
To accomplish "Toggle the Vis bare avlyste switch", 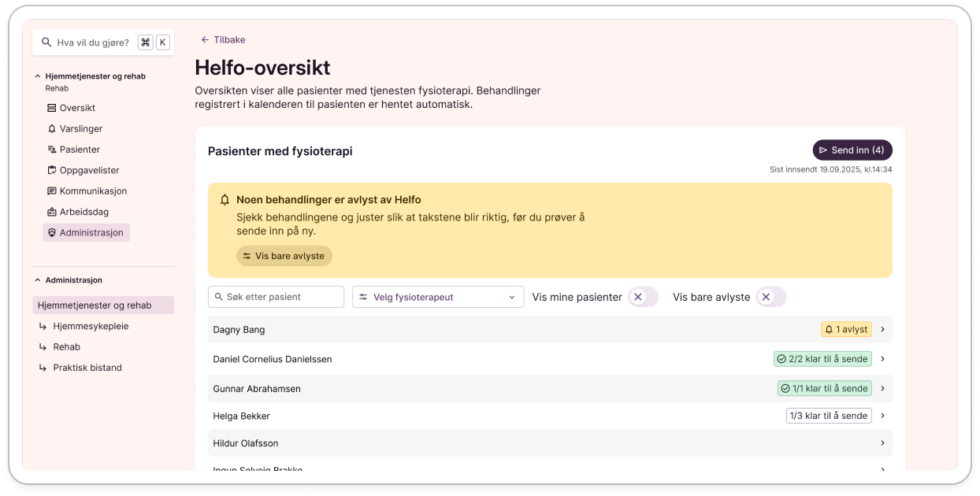I will coord(770,297).
